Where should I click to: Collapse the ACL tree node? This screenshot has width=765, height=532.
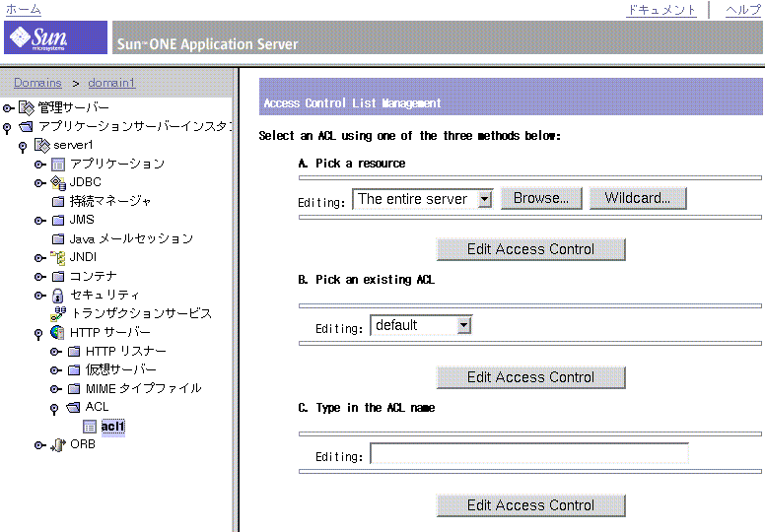[x=54, y=409]
